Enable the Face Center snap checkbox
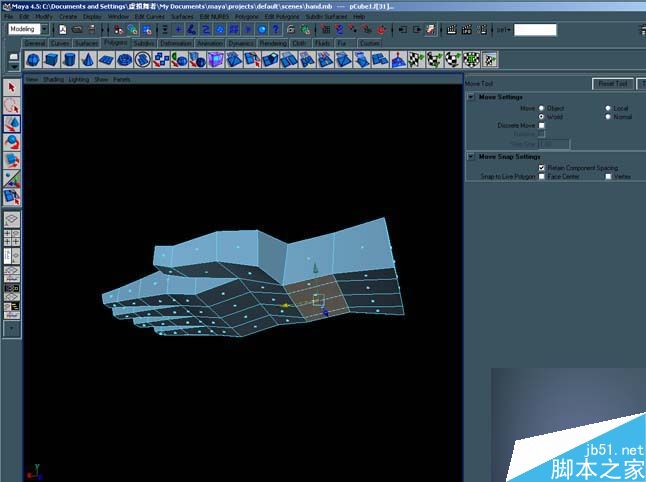Viewport: 646px width, 482px height. point(541,176)
